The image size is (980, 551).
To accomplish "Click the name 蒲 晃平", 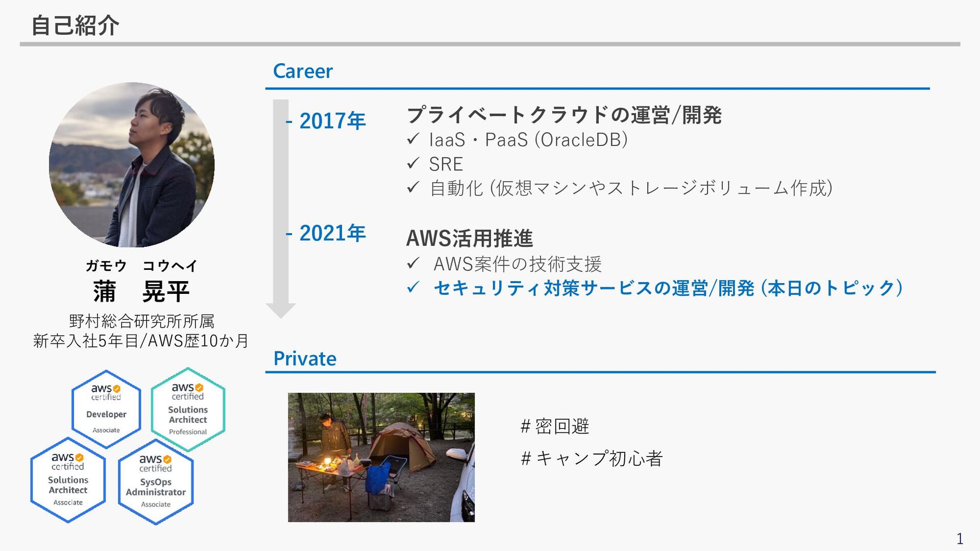I will (x=141, y=291).
